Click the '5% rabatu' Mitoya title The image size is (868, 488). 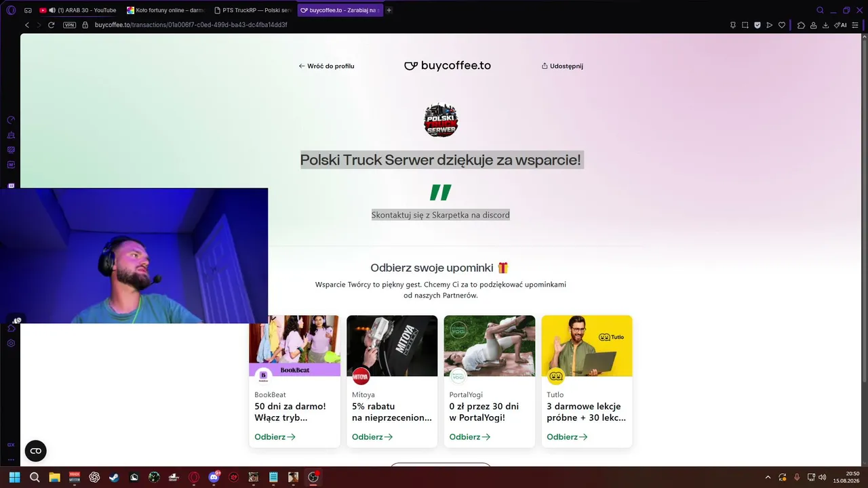pos(392,412)
